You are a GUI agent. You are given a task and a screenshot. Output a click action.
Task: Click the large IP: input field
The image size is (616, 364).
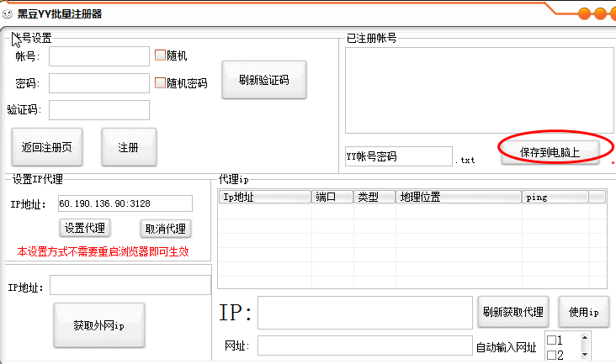click(365, 313)
